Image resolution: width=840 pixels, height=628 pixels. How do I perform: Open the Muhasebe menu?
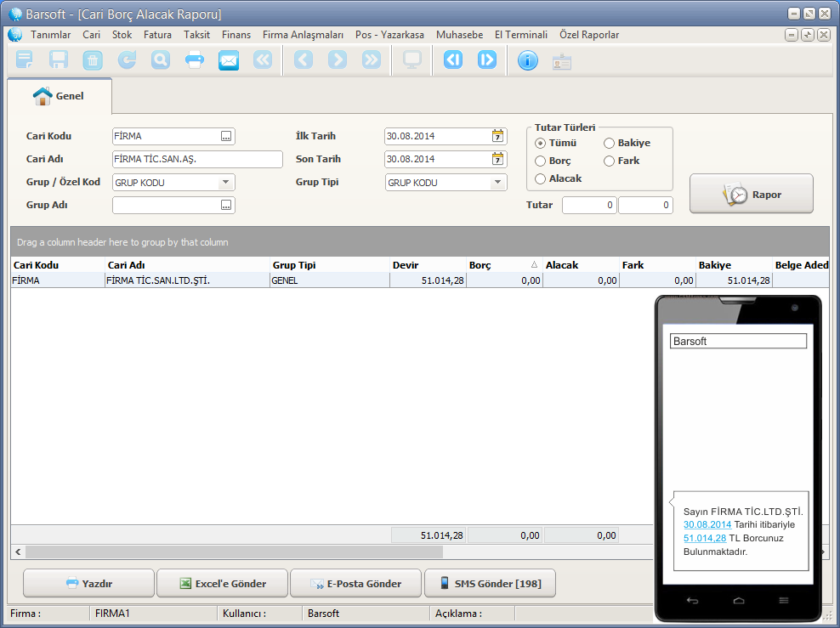(x=459, y=35)
